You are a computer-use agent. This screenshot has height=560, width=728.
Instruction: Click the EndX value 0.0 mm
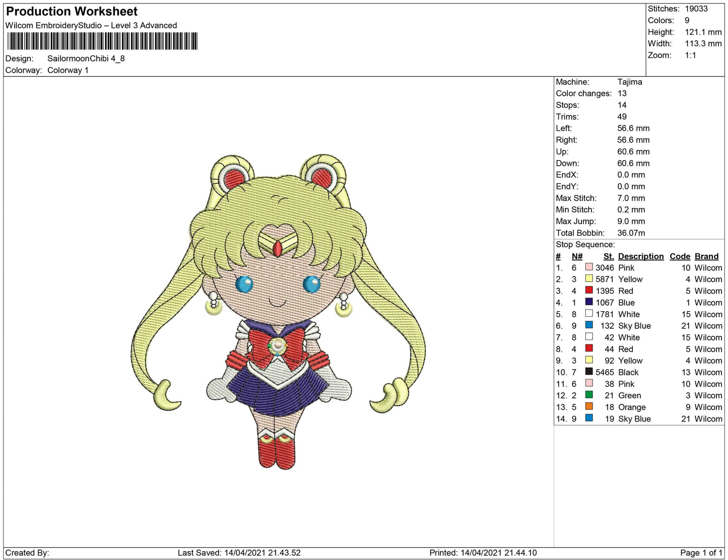tap(631, 175)
